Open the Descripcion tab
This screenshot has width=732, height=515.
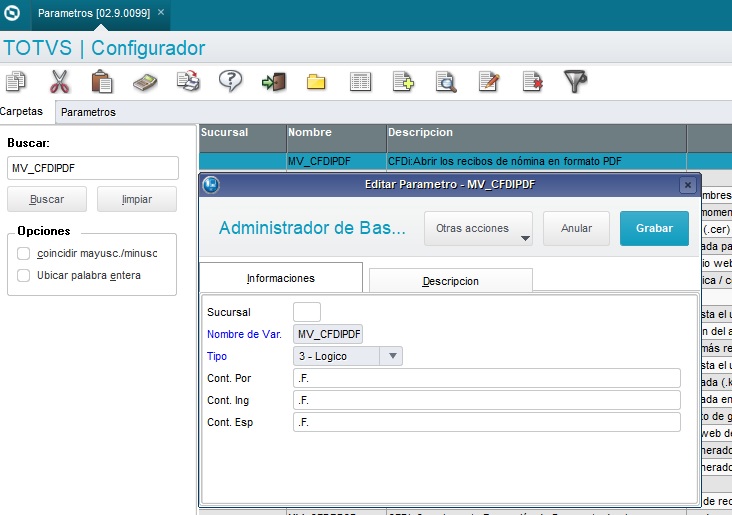pos(450,281)
